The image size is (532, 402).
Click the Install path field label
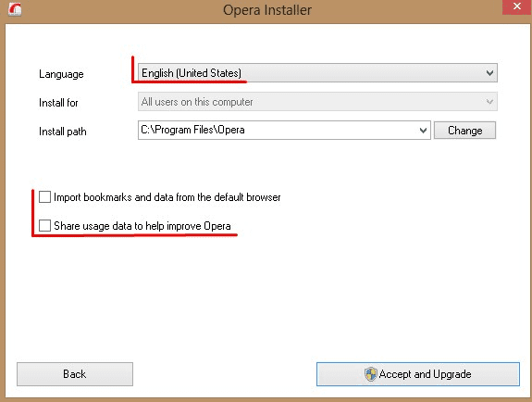pos(62,132)
